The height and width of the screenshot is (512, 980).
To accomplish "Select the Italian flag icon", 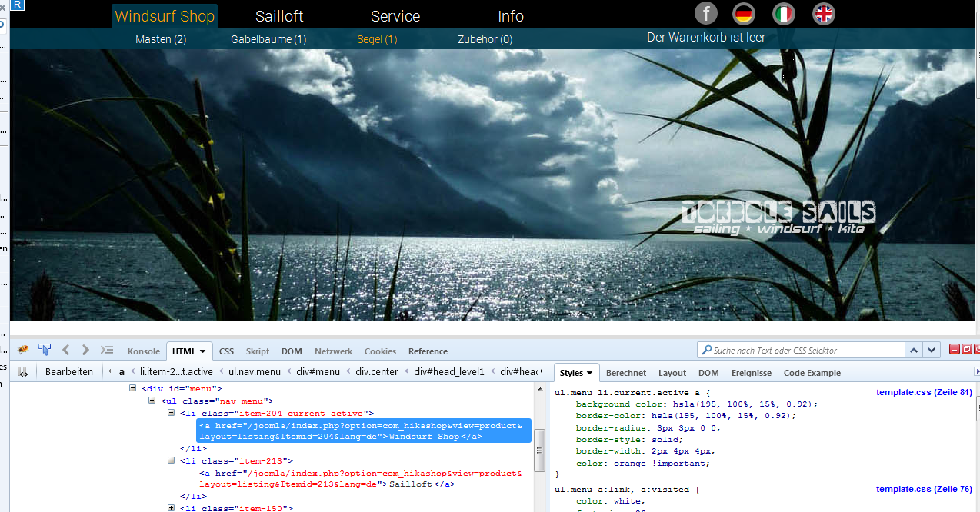I will click(783, 14).
